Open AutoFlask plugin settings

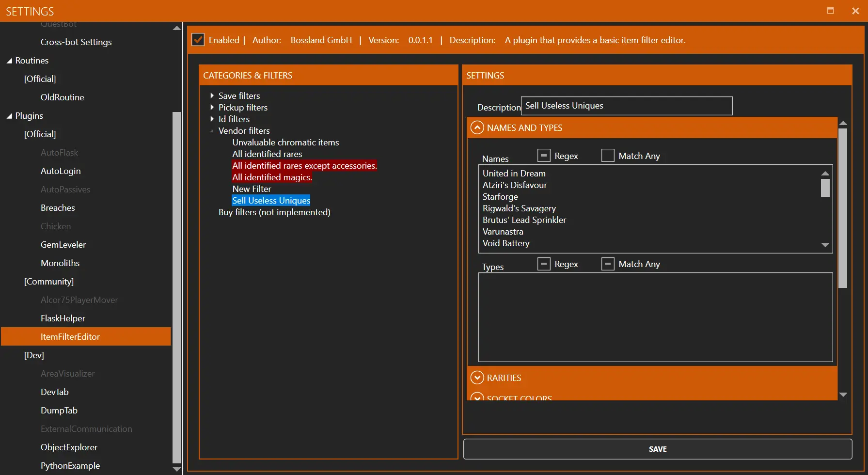[59, 153]
